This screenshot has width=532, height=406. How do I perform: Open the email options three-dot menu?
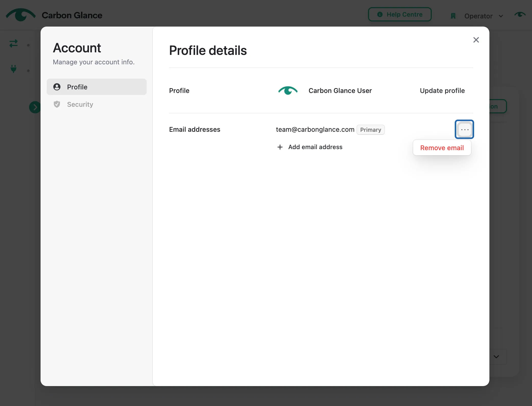464,129
